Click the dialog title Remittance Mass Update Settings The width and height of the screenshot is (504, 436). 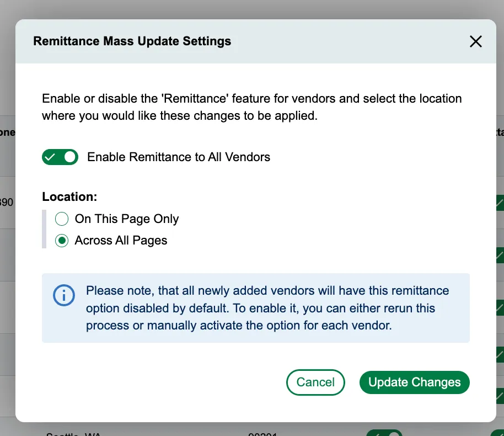132,41
